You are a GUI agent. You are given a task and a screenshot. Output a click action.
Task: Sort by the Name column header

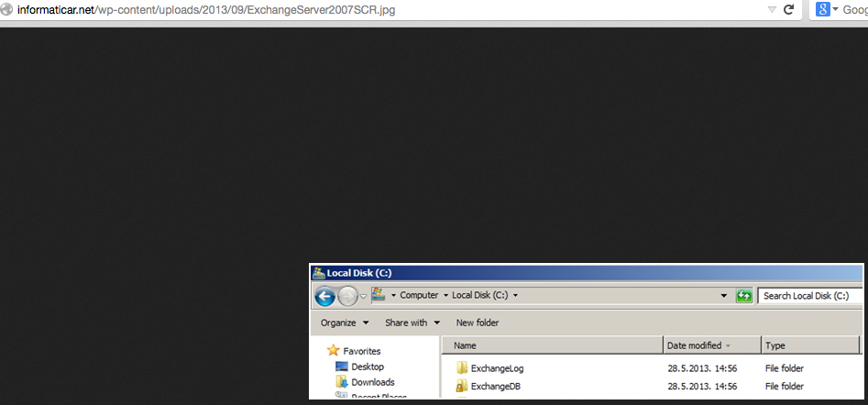[x=553, y=345]
